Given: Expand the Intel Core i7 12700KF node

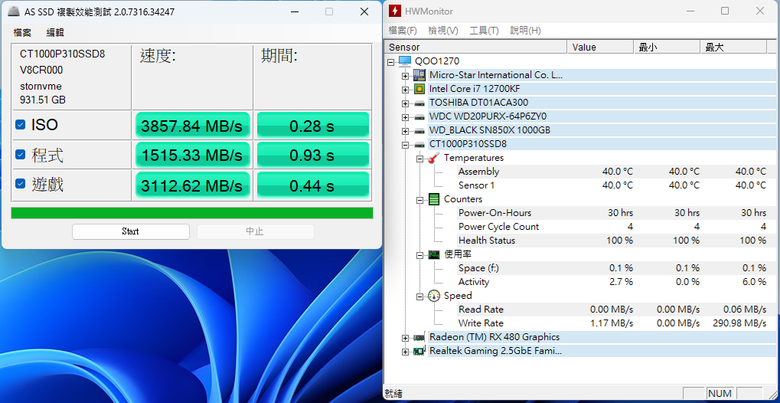Looking at the screenshot, I should (x=405, y=90).
